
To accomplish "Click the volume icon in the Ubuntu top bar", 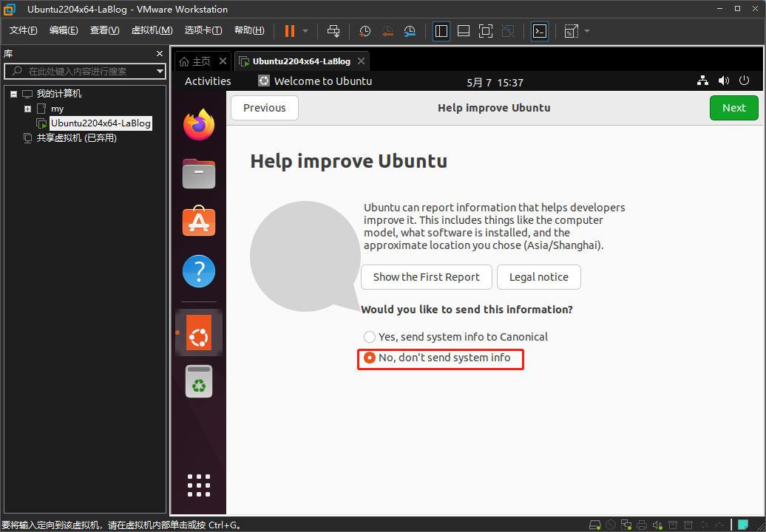I will 724,81.
